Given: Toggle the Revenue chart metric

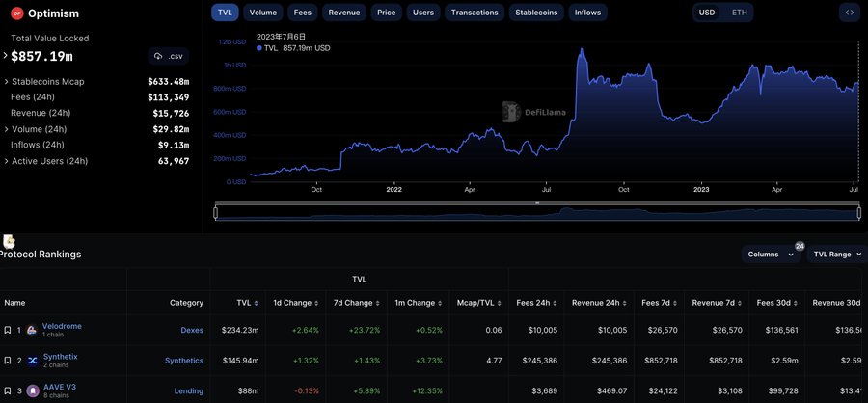Looking at the screenshot, I should (343, 13).
